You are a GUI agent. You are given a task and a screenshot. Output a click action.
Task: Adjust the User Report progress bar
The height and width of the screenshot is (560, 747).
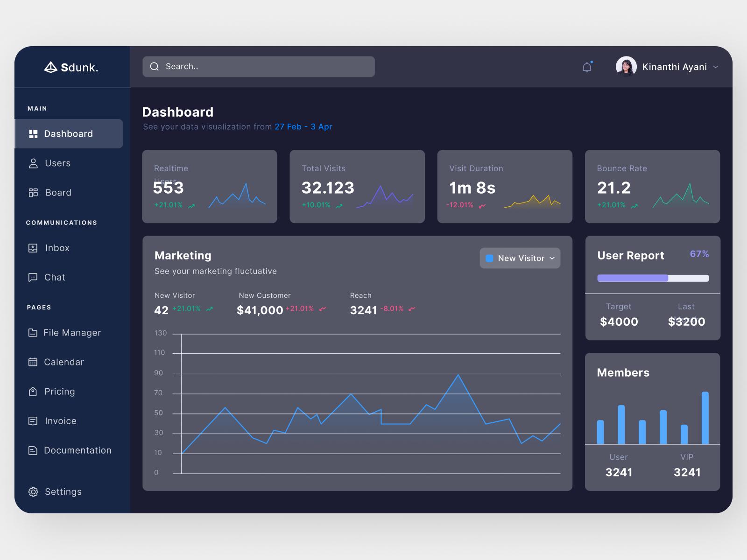(652, 278)
